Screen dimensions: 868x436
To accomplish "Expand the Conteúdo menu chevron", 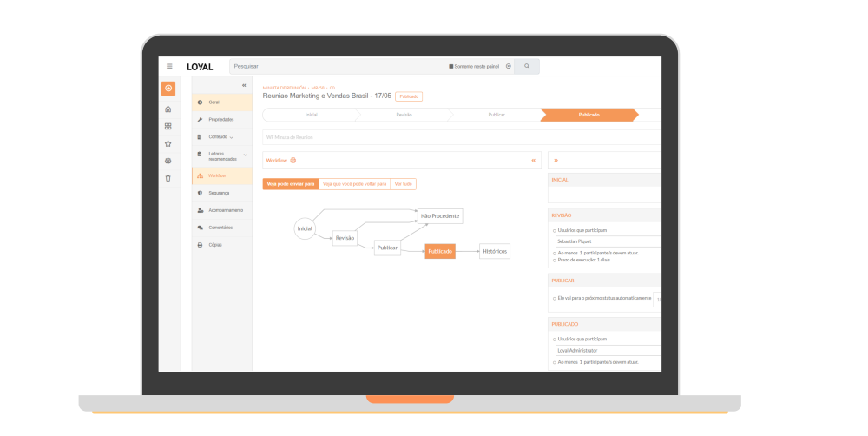I will coord(231,137).
